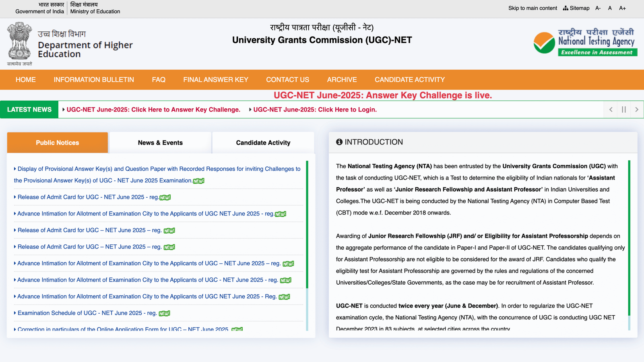
Task: Switch to the News & Events tab
Action: (x=160, y=143)
